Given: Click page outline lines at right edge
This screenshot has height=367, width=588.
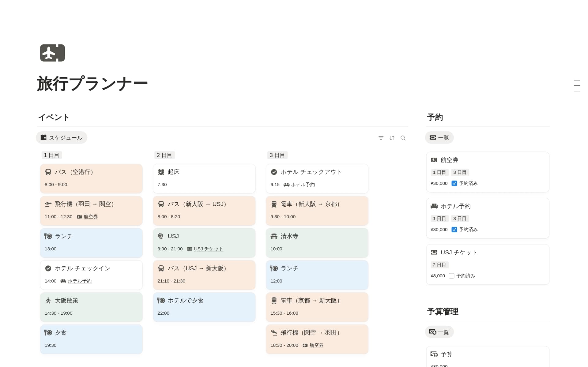Looking at the screenshot, I should click(x=577, y=85).
